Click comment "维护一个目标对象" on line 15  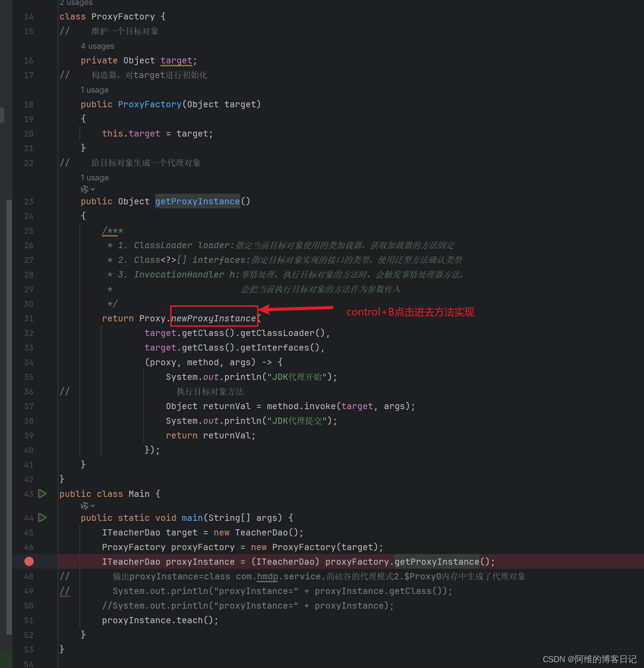pyautogui.click(x=125, y=31)
